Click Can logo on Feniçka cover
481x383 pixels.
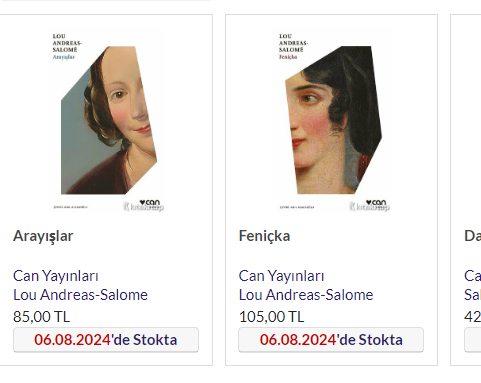click(376, 203)
